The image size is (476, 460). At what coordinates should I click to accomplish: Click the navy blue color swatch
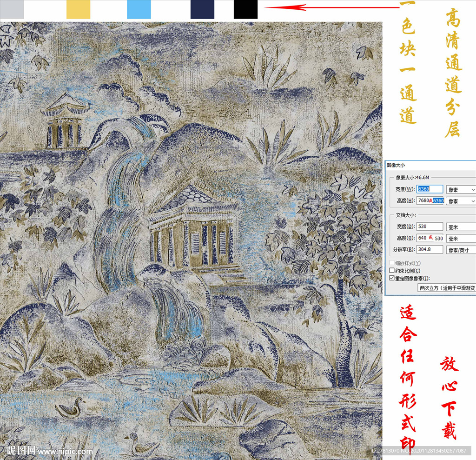tap(203, 9)
